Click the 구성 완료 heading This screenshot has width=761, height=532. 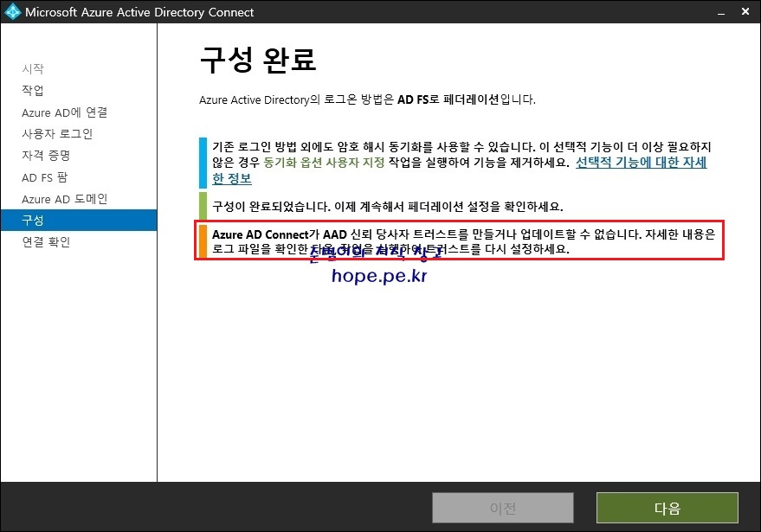point(258,61)
